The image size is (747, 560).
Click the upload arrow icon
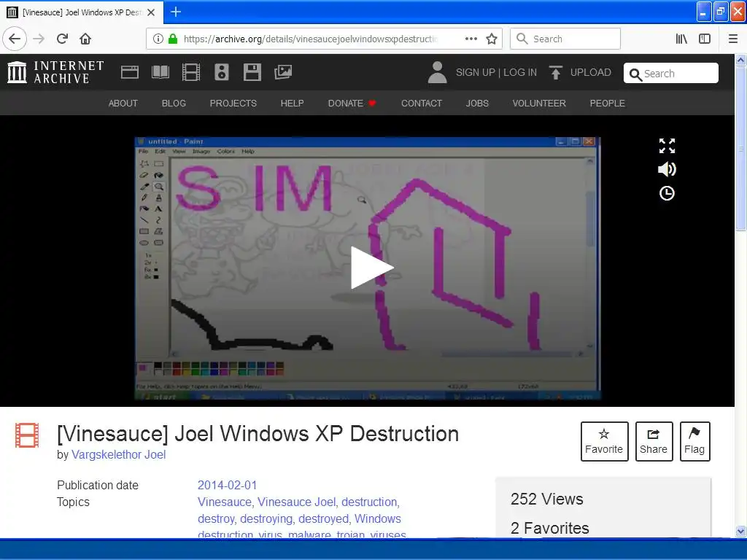555,72
